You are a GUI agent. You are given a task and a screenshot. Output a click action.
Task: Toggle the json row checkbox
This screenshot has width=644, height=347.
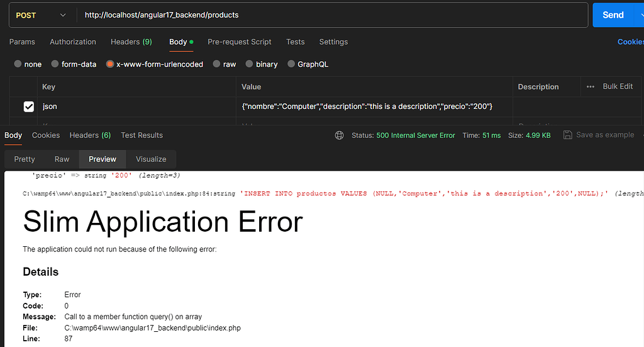[x=29, y=107]
